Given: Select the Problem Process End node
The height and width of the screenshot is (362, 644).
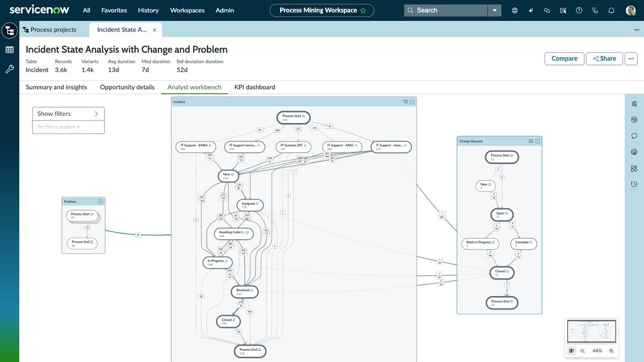Looking at the screenshot, I should point(83,243).
